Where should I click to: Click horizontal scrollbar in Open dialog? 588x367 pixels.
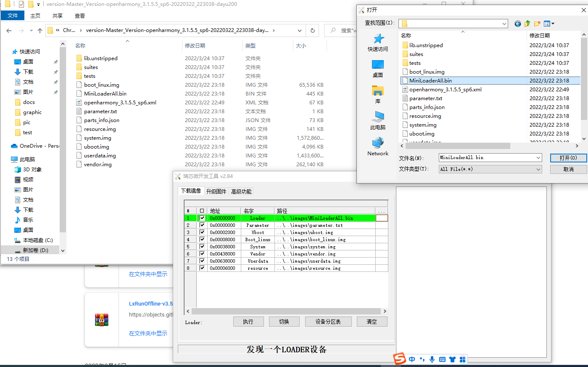pyautogui.click(x=458, y=146)
